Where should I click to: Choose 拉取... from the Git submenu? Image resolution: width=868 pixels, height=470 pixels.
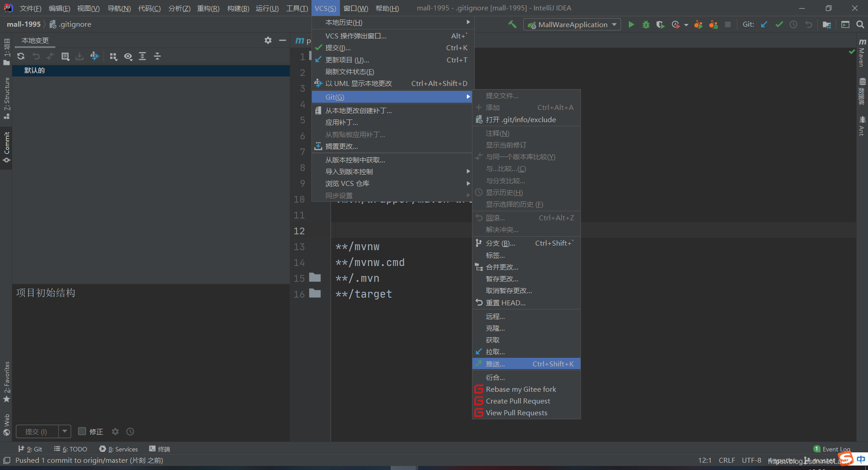[x=526, y=351]
